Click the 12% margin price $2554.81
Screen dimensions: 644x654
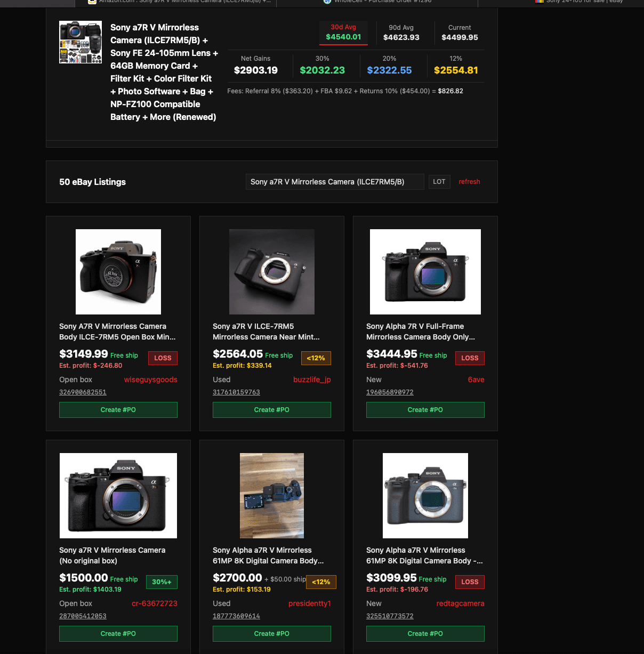coord(456,70)
